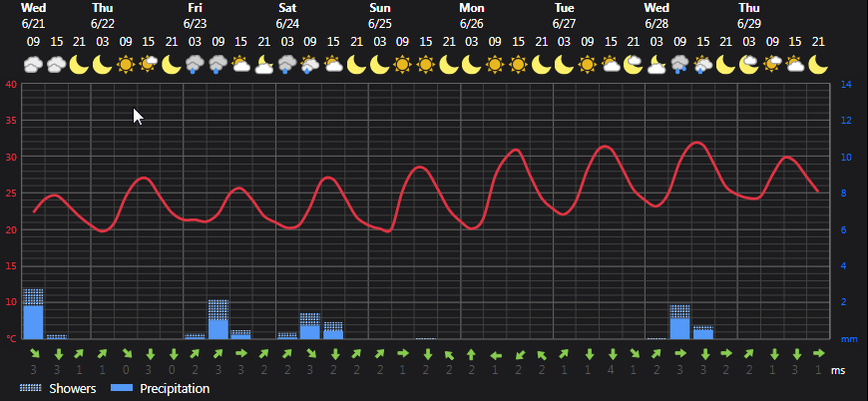This screenshot has width=868, height=401.
Task: Click the sunny icon for Sun 6/25 09
Action: [402, 65]
